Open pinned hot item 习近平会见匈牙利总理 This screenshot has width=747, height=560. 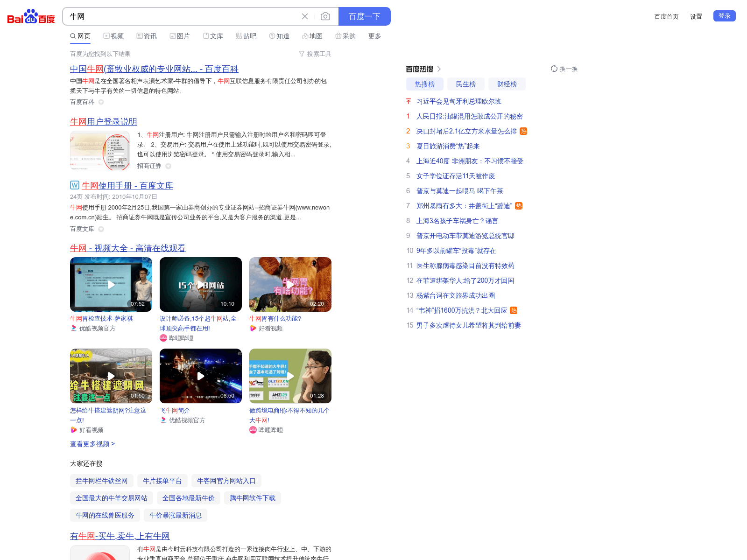(459, 101)
